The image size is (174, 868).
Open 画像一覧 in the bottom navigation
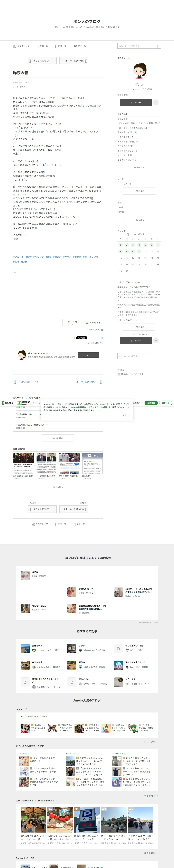[x=79, y=524]
